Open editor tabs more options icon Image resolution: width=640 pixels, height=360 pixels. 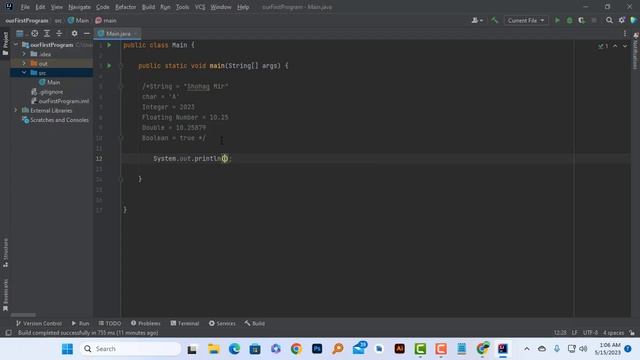pos(625,33)
